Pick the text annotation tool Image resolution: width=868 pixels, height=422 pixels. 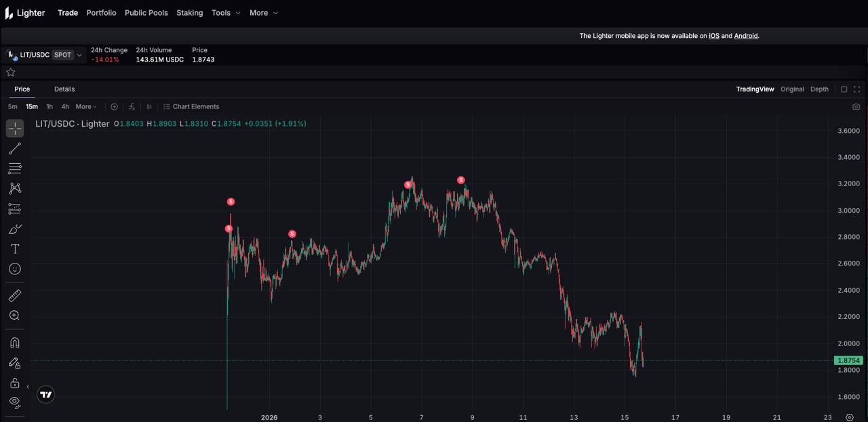15,249
